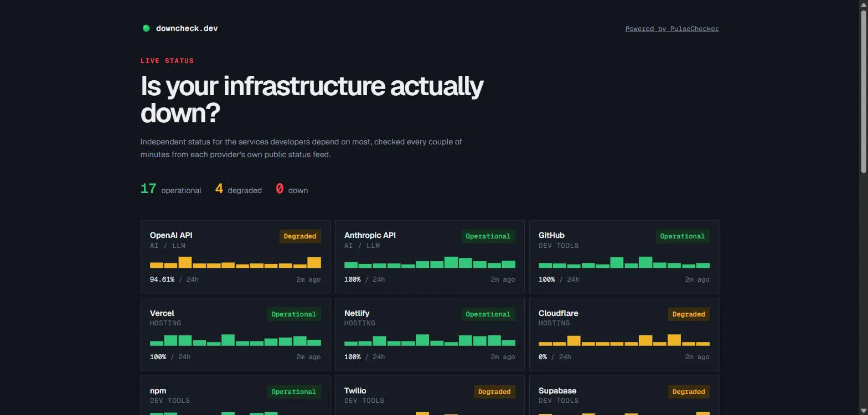Click the "Is your infrastructure actually down?" heading
Viewport: 868px width, 415px height.
(312, 100)
